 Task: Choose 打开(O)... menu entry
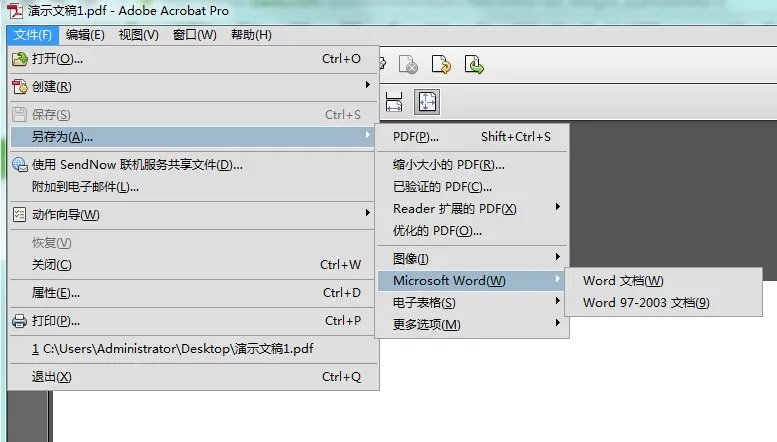(x=194, y=59)
